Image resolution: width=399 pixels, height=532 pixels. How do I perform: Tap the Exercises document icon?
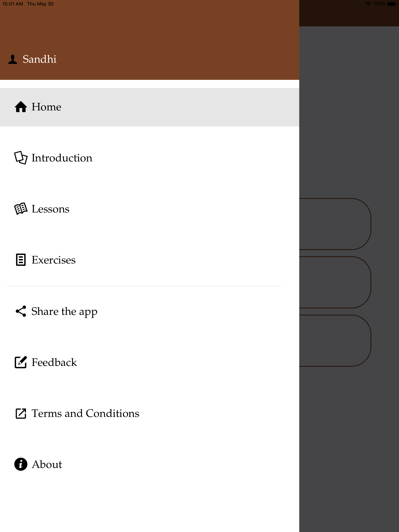(x=21, y=260)
